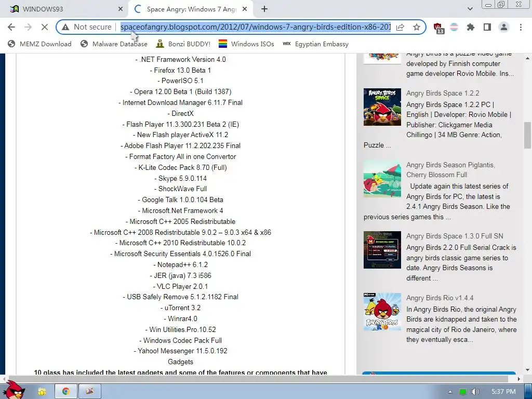Open the Angry Birds Space 1.2.2 link
Screen dimensions: 532x399
tap(443, 94)
